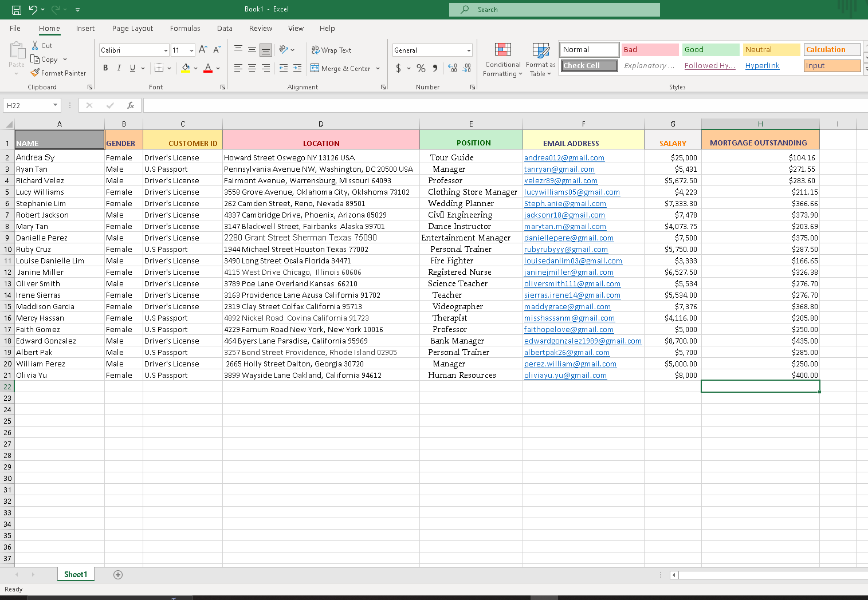Add a new sheet with plus icon
868x600 pixels.
(x=118, y=575)
